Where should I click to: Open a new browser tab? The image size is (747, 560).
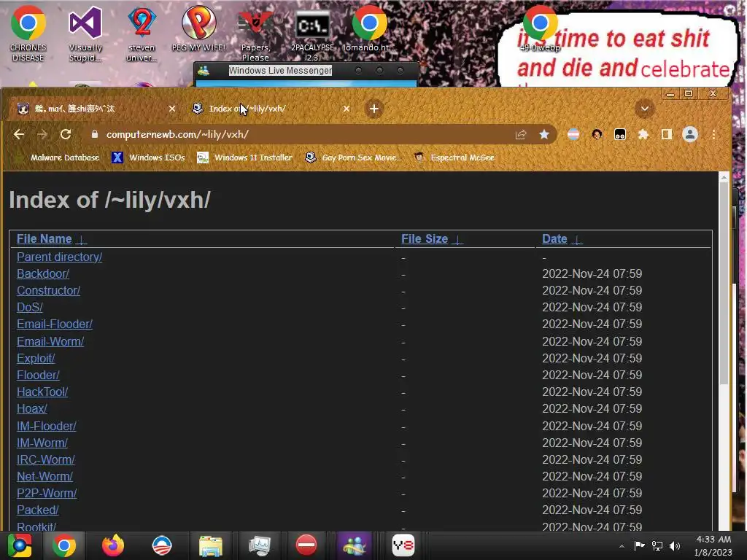click(x=374, y=109)
